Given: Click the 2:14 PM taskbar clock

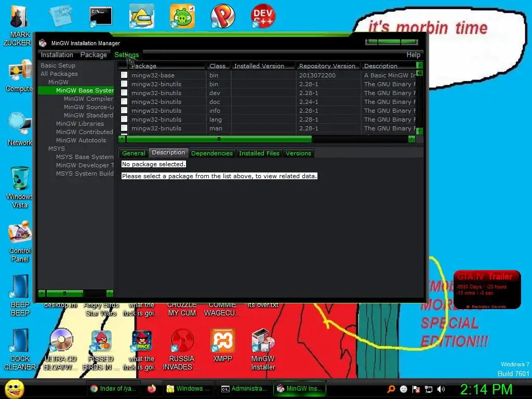Looking at the screenshot, I should [x=486, y=389].
